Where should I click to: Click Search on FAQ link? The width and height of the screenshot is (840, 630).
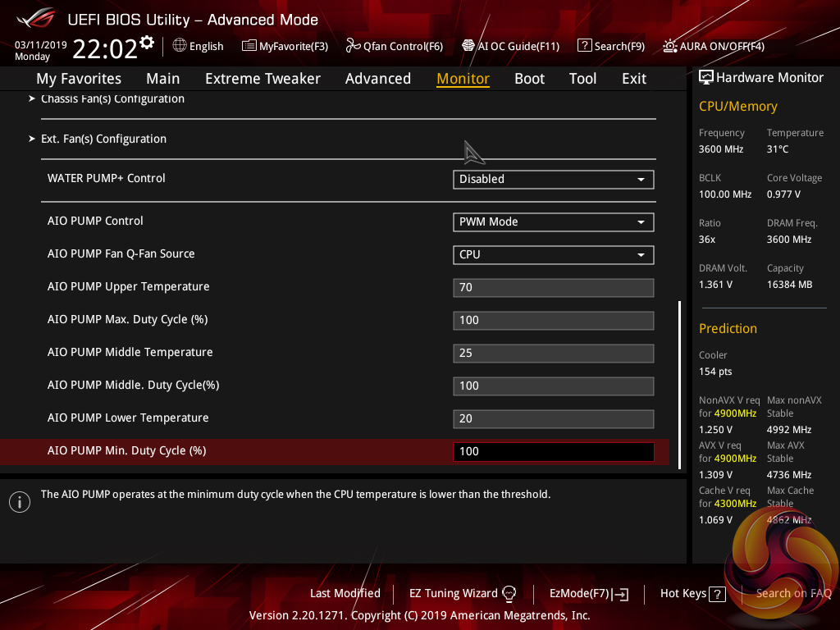793,594
